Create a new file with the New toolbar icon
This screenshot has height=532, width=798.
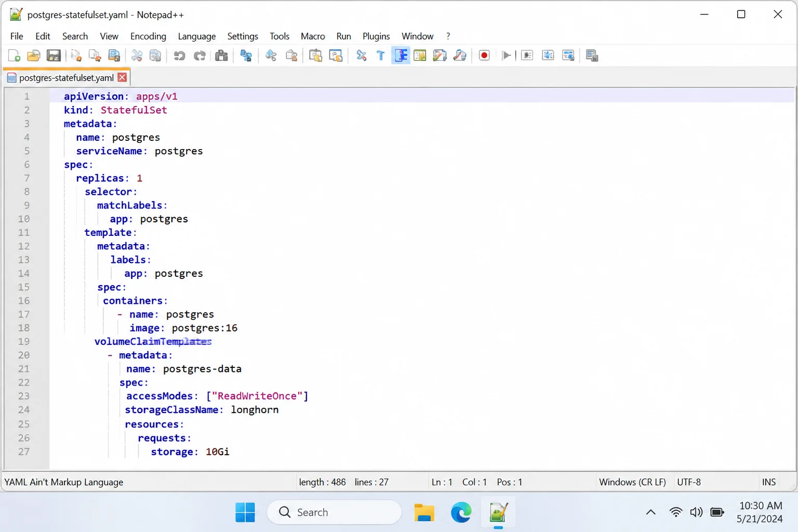click(14, 56)
